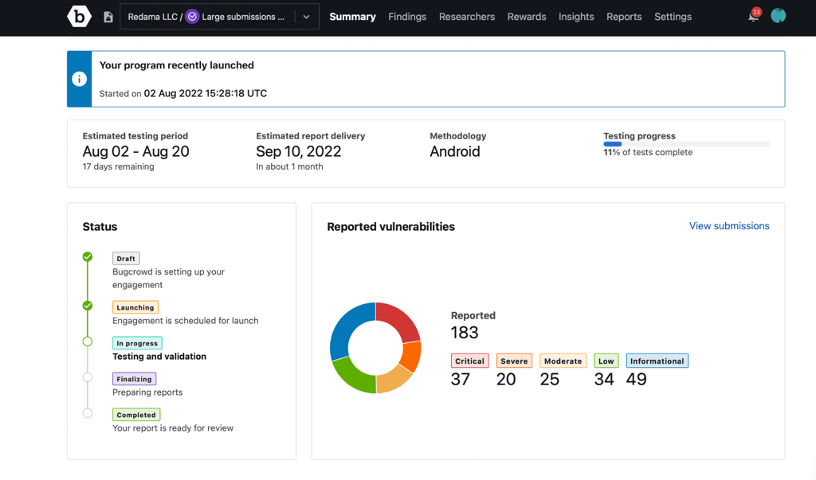The width and height of the screenshot is (816, 480).
Task: Click the red segment of donut chart
Action: [399, 319]
